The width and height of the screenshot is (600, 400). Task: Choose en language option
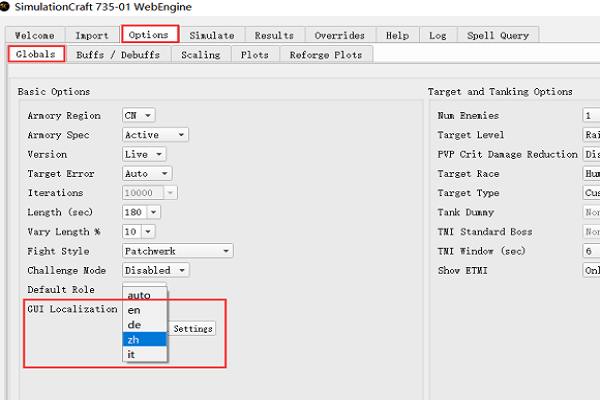tap(145, 310)
